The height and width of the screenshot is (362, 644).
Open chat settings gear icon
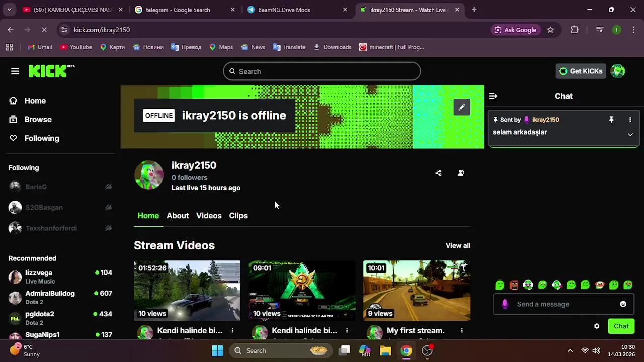597,326
